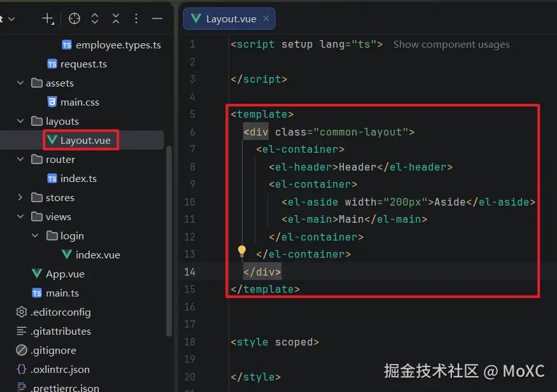Screen dimensions: 557x392
Task: Click the Vue icon of Layout.vue tree file
Action: pyautogui.click(x=52, y=140)
